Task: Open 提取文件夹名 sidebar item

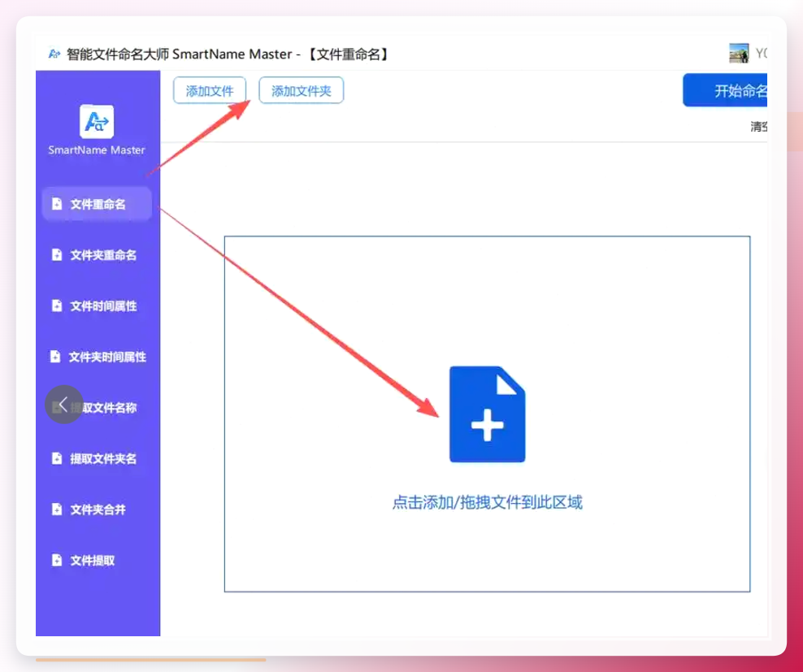Action: tap(97, 458)
